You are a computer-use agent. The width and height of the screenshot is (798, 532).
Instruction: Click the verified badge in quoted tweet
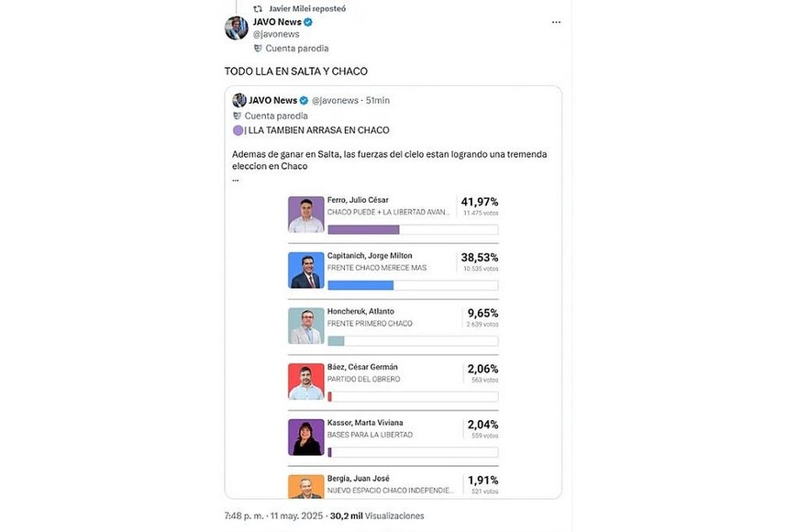[302, 100]
